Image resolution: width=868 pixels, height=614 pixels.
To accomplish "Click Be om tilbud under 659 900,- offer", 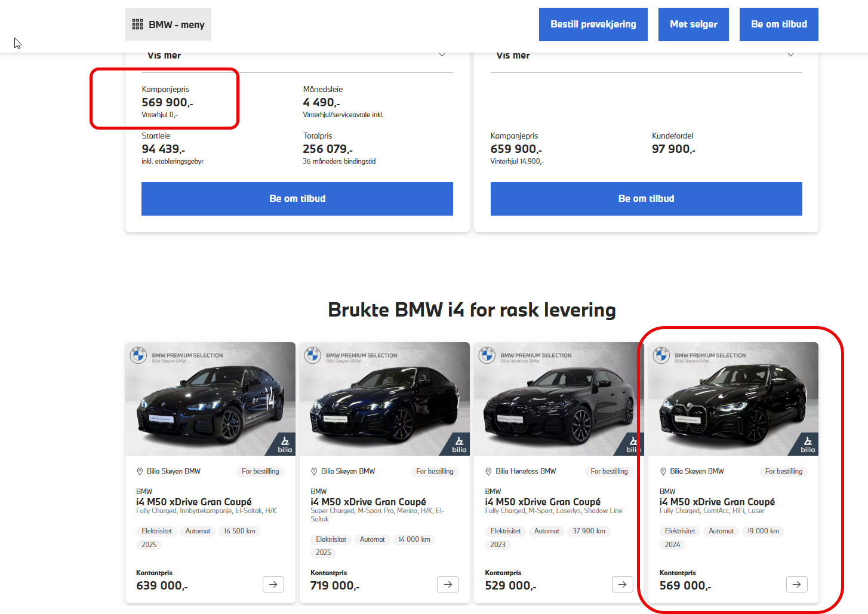I will coord(646,199).
